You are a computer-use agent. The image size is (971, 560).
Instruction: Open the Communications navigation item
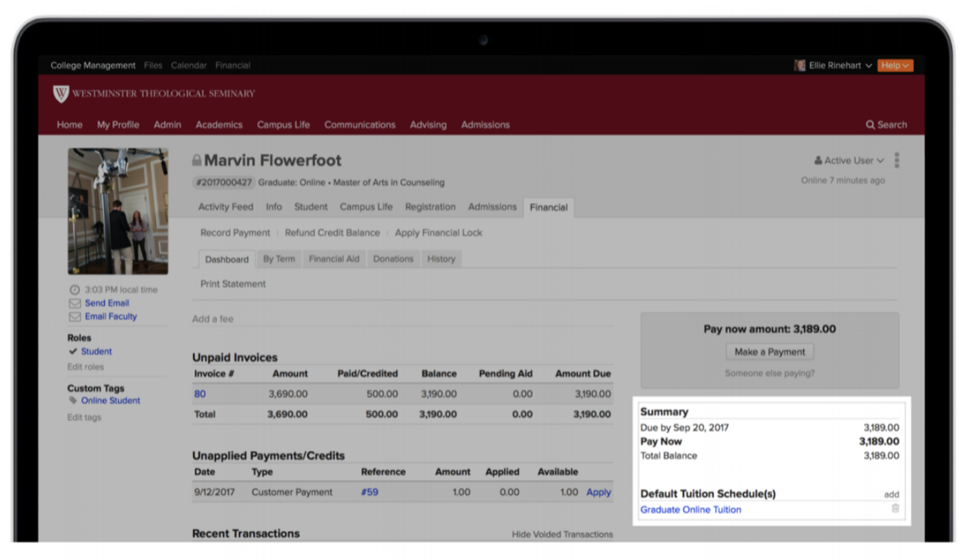[x=360, y=125]
